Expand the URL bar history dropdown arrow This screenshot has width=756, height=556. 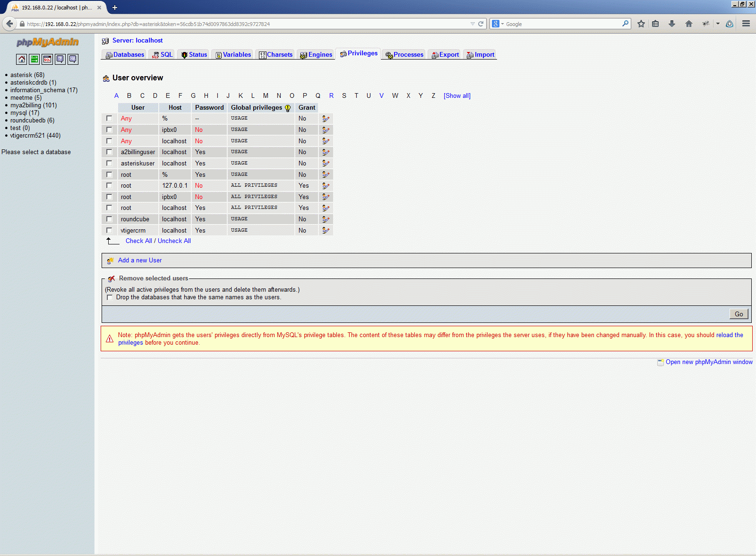click(x=472, y=24)
